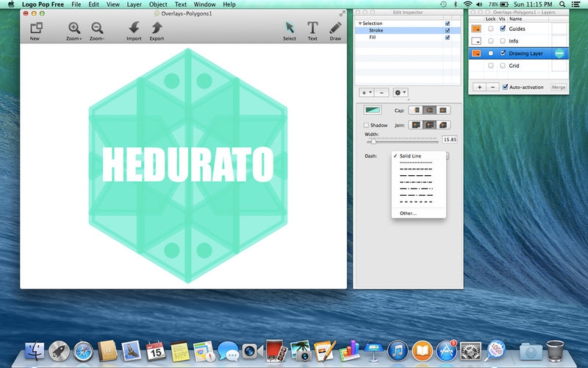The image size is (588, 368).
Task: Open Finder from the Dock
Action: 35,352
